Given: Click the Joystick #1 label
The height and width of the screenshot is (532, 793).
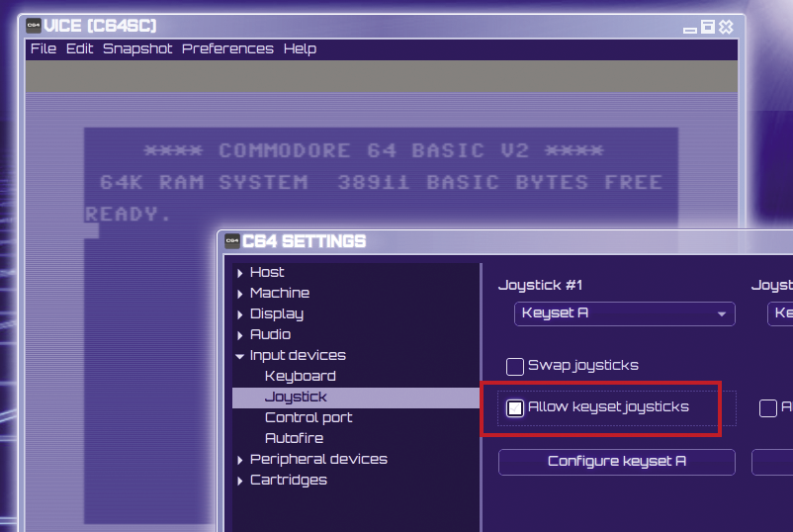Looking at the screenshot, I should coord(540,285).
